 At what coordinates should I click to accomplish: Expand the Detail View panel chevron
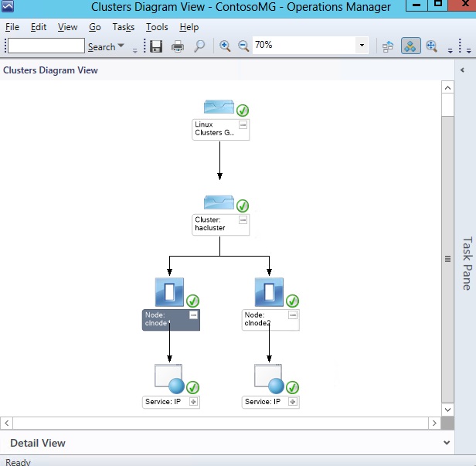(x=447, y=443)
